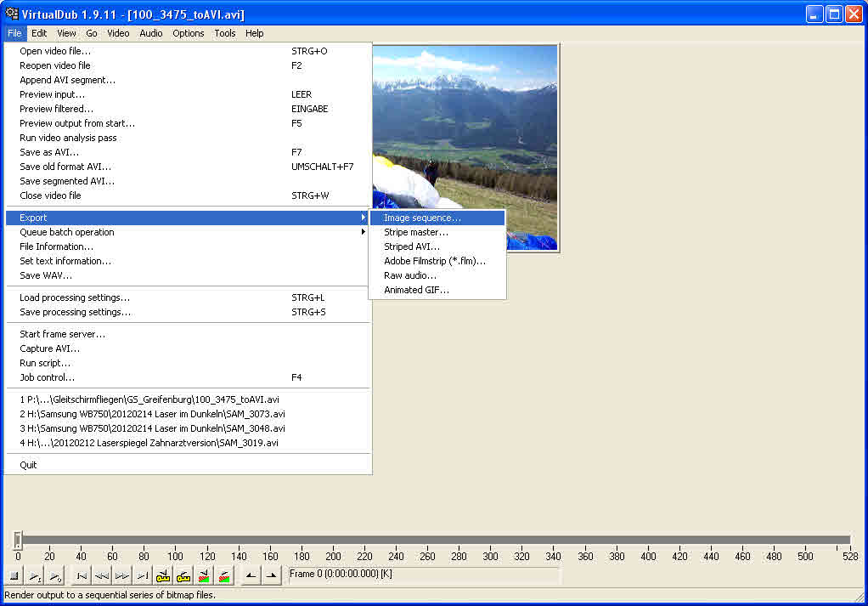Reopen recent file 100_3475_toAVI.avi
This screenshot has width=868, height=606.
[x=187, y=399]
